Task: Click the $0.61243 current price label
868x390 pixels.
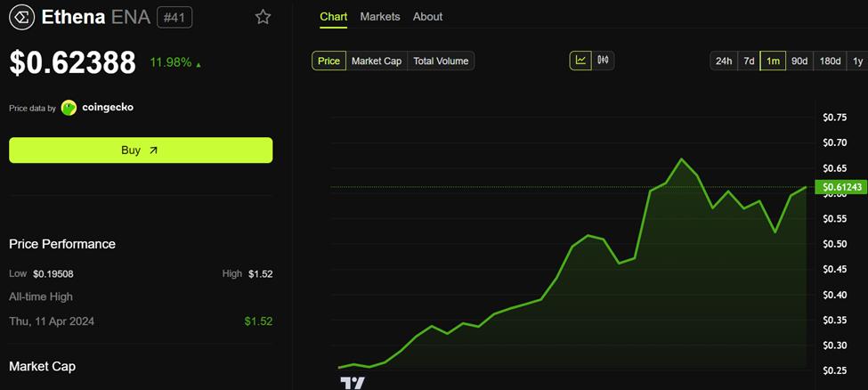Action: tap(841, 187)
